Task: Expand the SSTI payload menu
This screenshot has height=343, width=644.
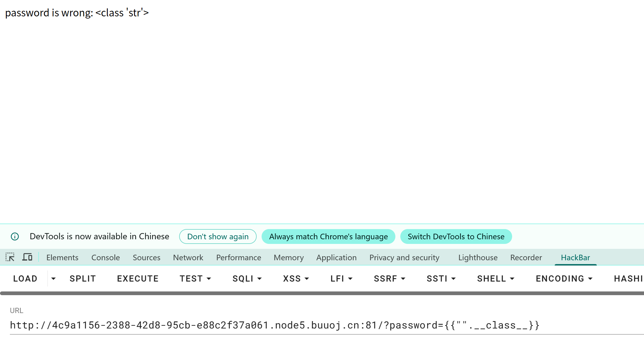Action: (441, 278)
